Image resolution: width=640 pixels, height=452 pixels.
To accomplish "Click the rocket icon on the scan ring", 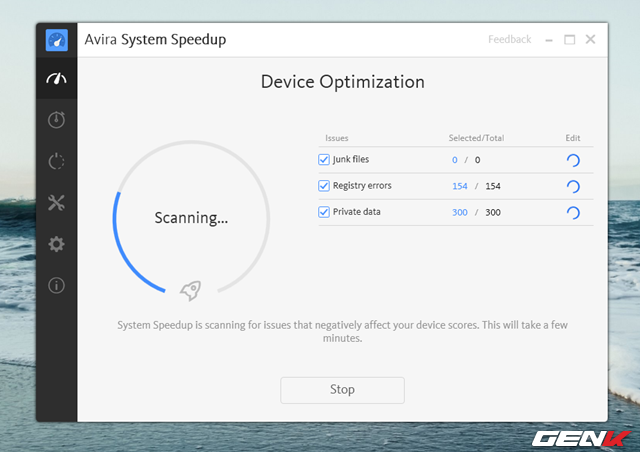I will (190, 290).
